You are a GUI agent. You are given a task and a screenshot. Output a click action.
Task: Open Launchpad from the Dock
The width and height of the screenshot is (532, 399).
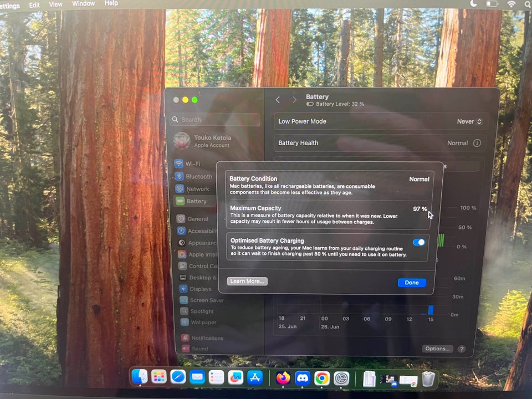(x=158, y=377)
